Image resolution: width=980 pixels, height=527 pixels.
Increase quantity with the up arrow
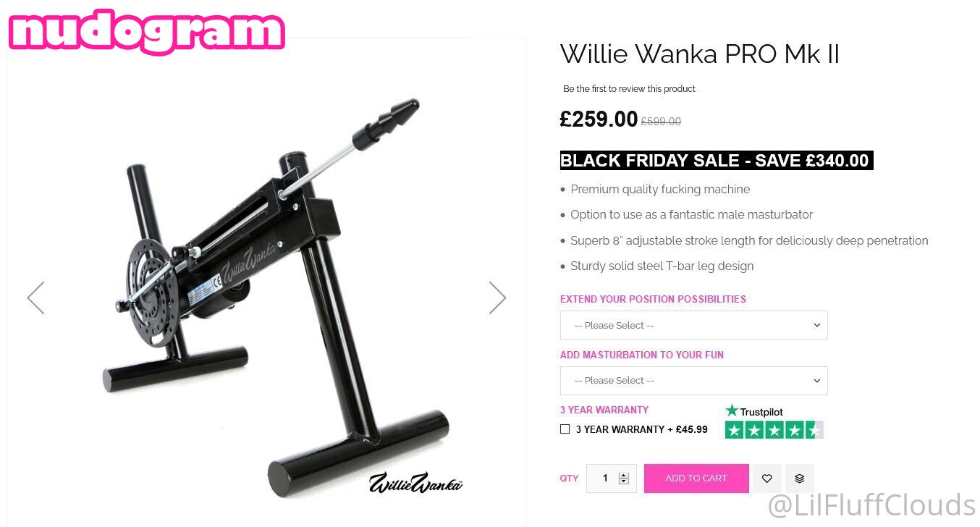coord(624,475)
